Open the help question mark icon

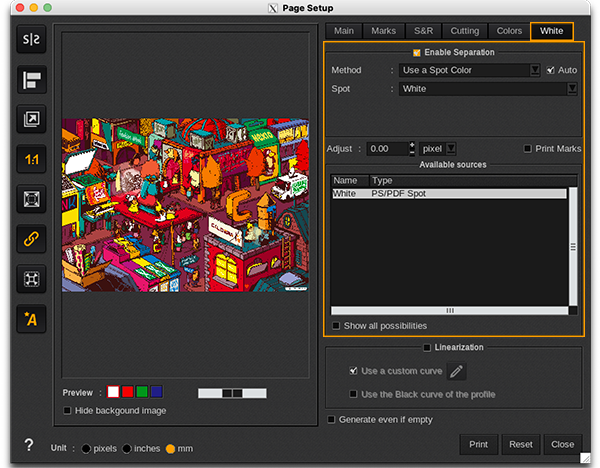29,446
